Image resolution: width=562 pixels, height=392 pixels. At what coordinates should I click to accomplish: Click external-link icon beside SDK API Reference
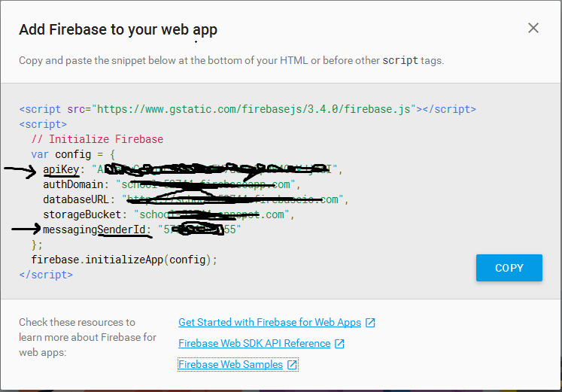[339, 344]
